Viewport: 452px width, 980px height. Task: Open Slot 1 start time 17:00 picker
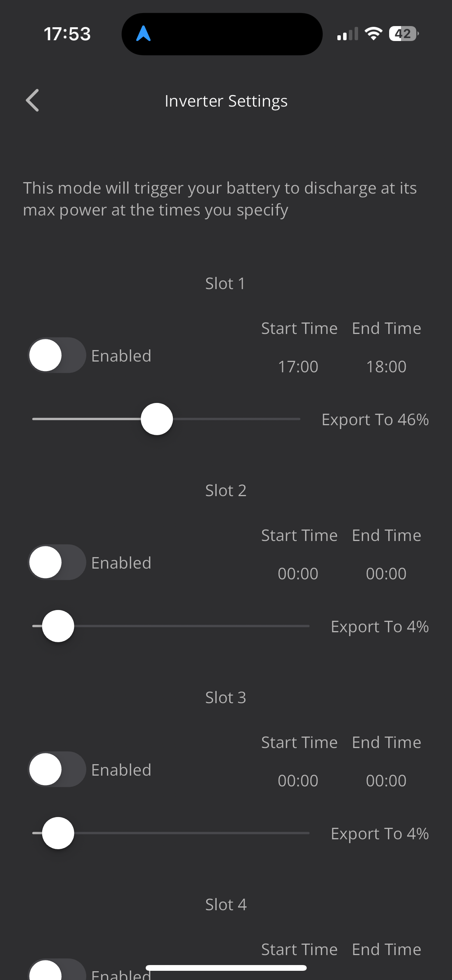pos(298,367)
